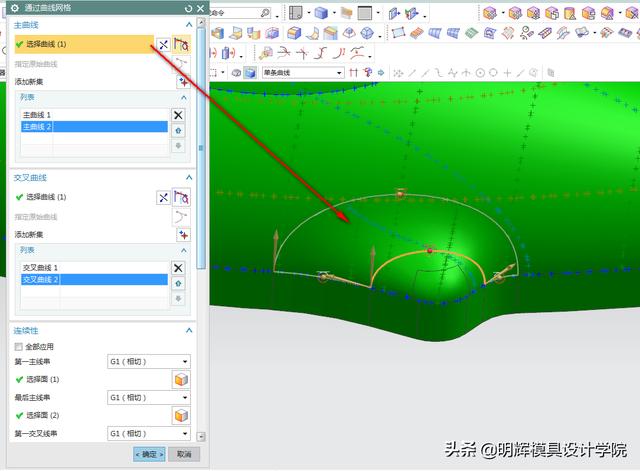Remove selected primary curve from list

click(178, 115)
